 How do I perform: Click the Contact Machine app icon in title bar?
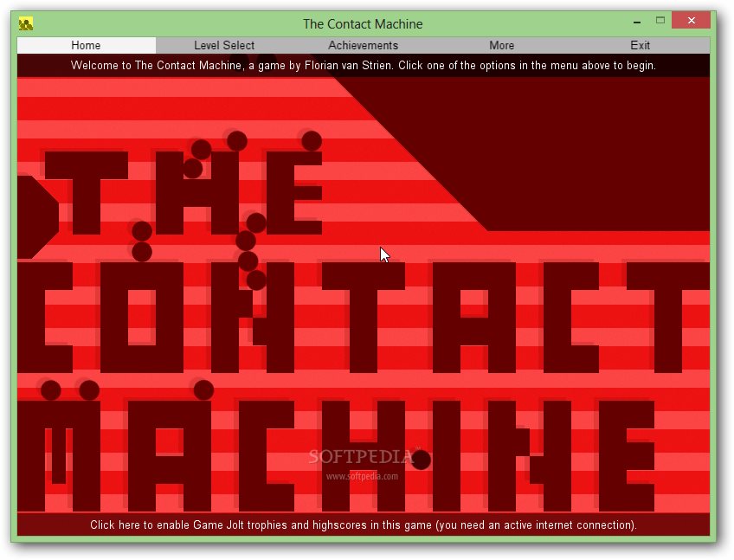pyautogui.click(x=26, y=23)
